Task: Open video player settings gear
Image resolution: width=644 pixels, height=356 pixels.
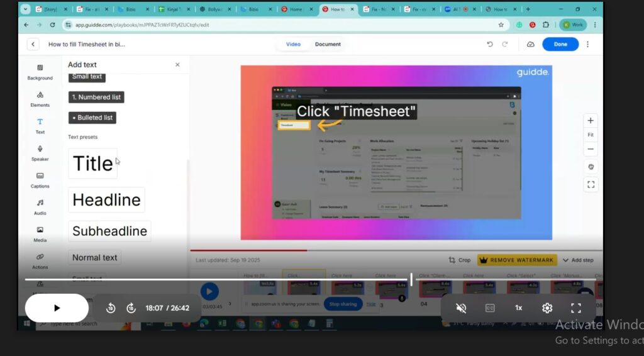Action: coord(547,308)
